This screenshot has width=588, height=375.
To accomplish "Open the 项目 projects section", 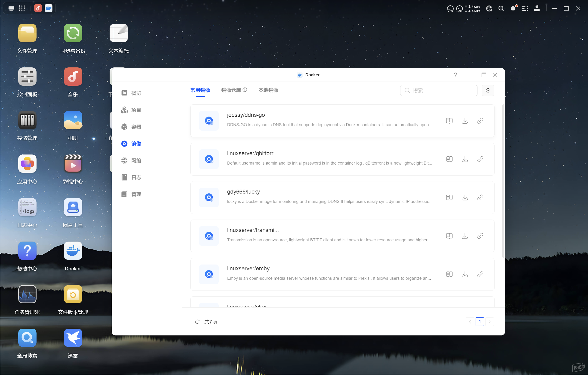I will tap(131, 110).
